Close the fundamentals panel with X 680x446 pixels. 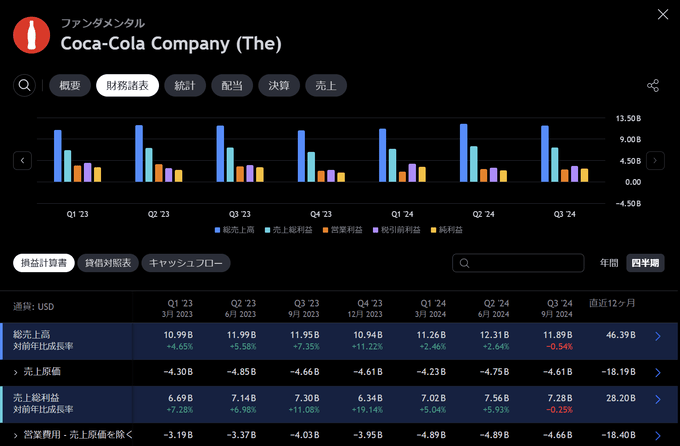[663, 14]
